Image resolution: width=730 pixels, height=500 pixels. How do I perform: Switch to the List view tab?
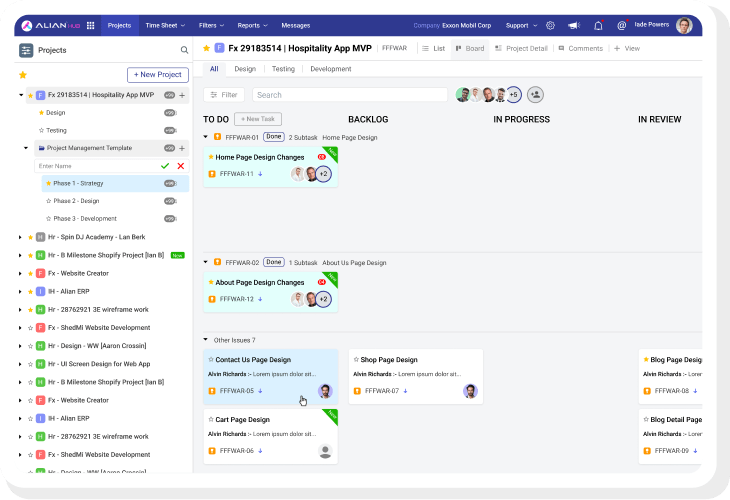click(433, 48)
